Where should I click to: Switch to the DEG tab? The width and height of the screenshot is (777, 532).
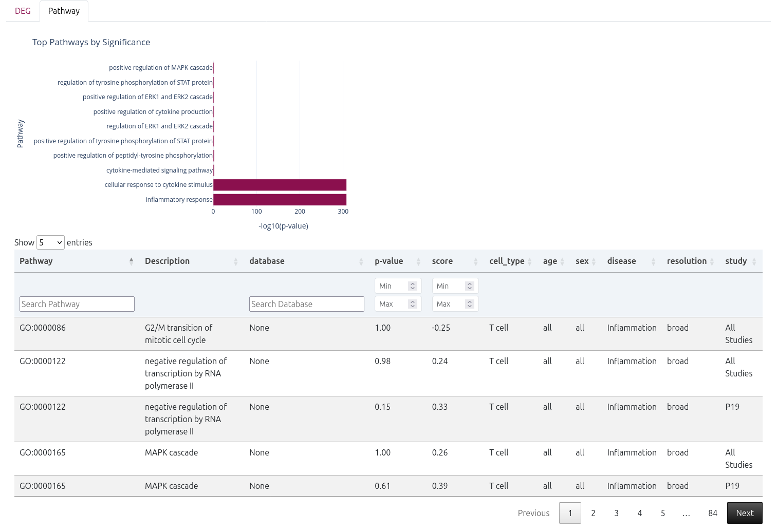pos(23,10)
